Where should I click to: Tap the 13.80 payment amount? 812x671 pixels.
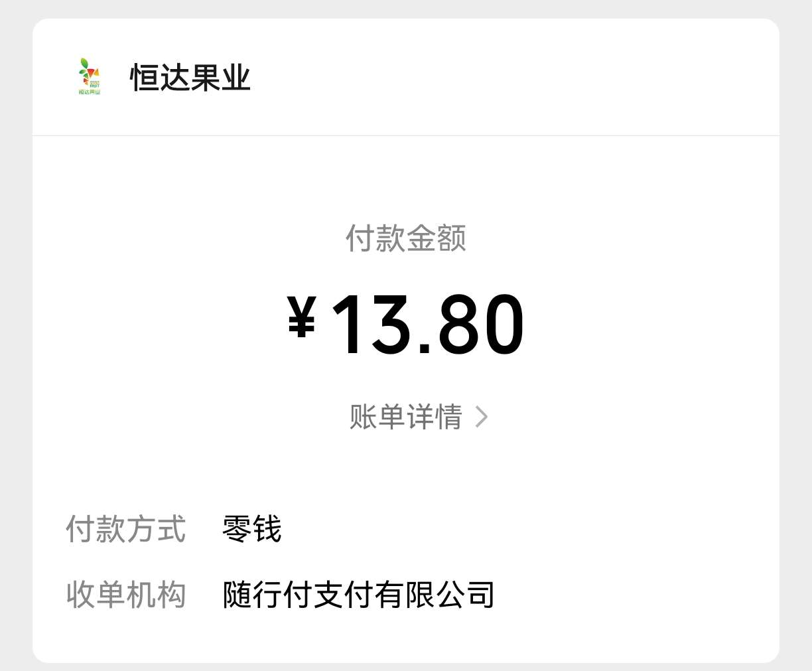pyautogui.click(x=427, y=325)
